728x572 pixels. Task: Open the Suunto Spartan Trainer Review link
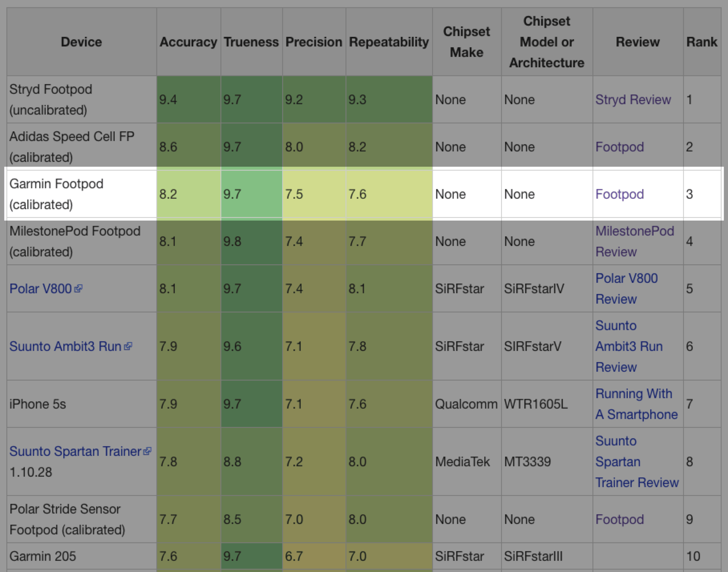coord(637,461)
